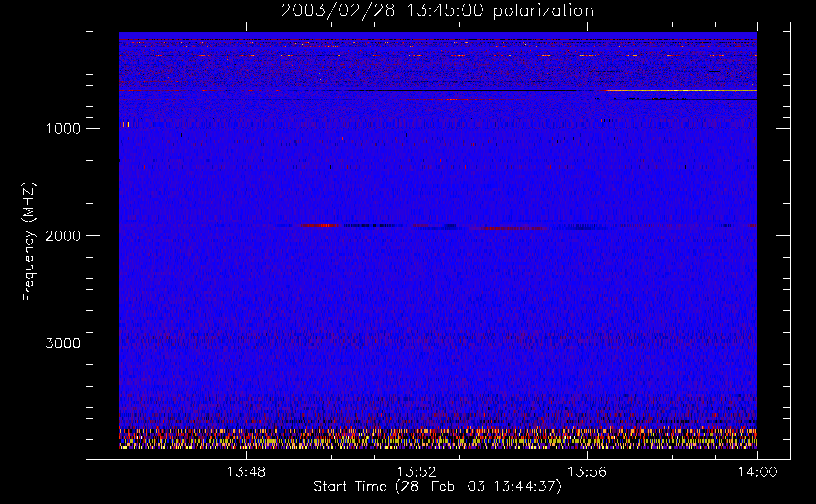Click the '13:56' time tick label
The width and height of the screenshot is (816, 504).
click(x=587, y=472)
